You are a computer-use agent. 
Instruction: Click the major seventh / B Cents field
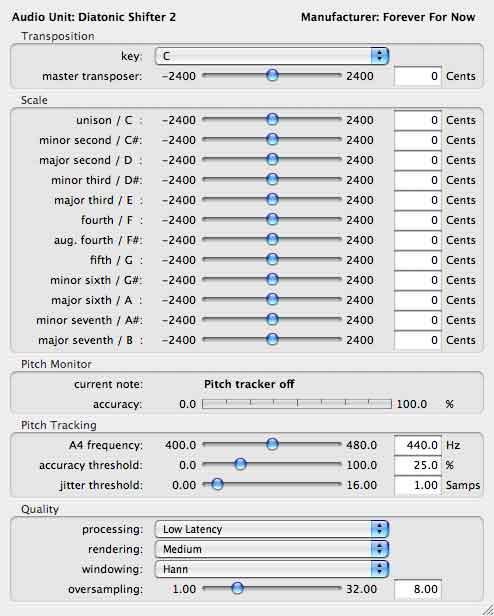(x=418, y=341)
